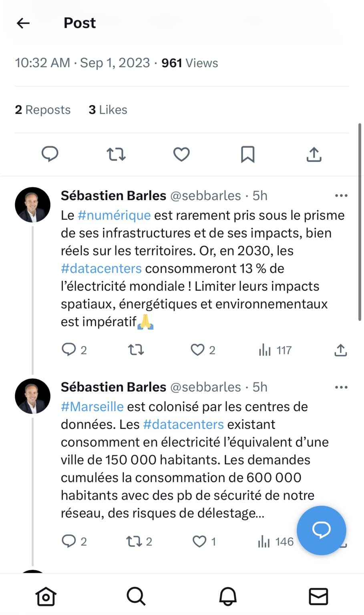This screenshot has height=615, width=364.
Task: Open the floating chat bubble button
Action: (x=321, y=530)
